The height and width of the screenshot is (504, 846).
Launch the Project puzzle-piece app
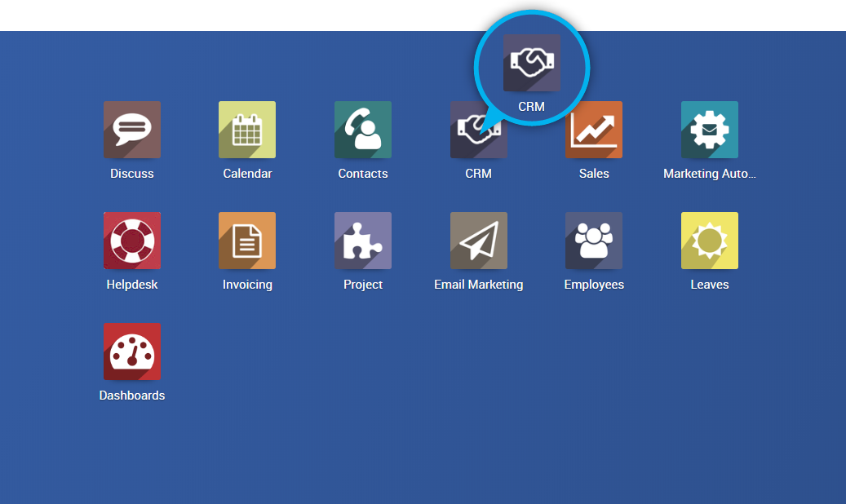pos(363,241)
